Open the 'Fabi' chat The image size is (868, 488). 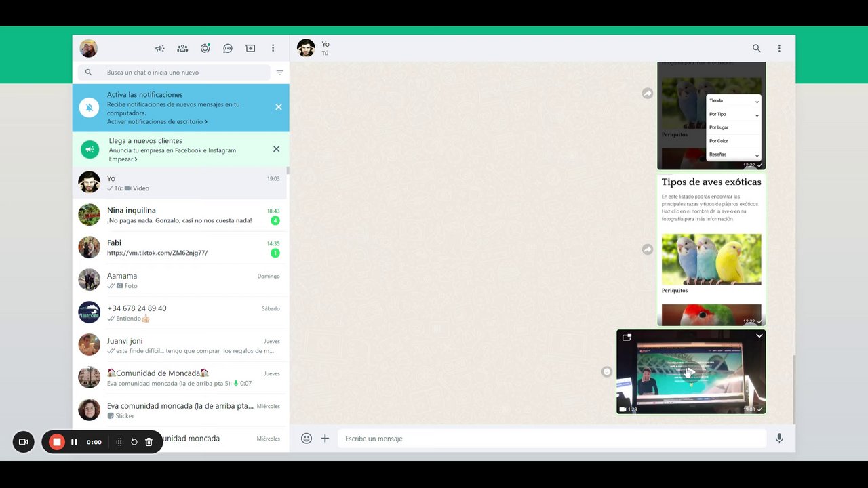(180, 248)
